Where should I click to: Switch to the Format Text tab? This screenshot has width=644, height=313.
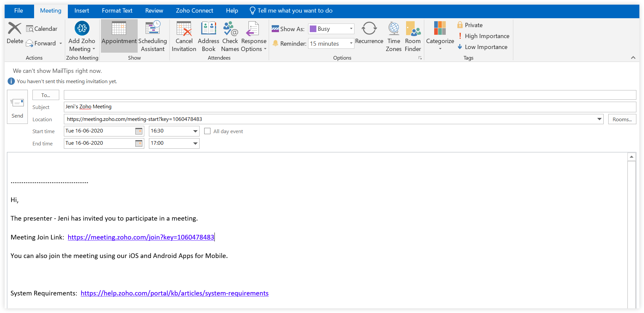tap(117, 10)
